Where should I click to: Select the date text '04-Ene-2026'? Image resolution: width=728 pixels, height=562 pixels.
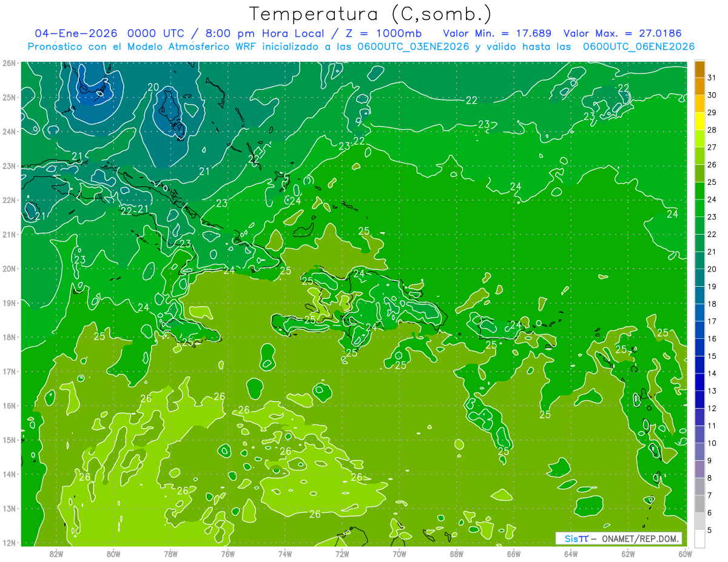pos(76,33)
